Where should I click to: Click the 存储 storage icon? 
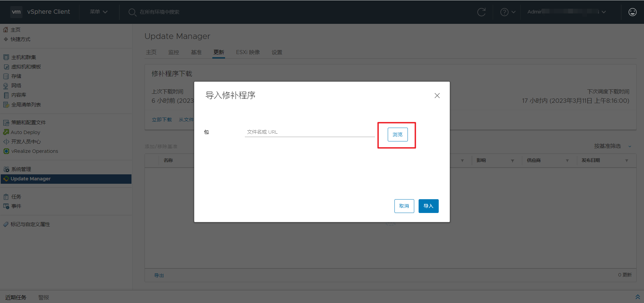(x=6, y=76)
